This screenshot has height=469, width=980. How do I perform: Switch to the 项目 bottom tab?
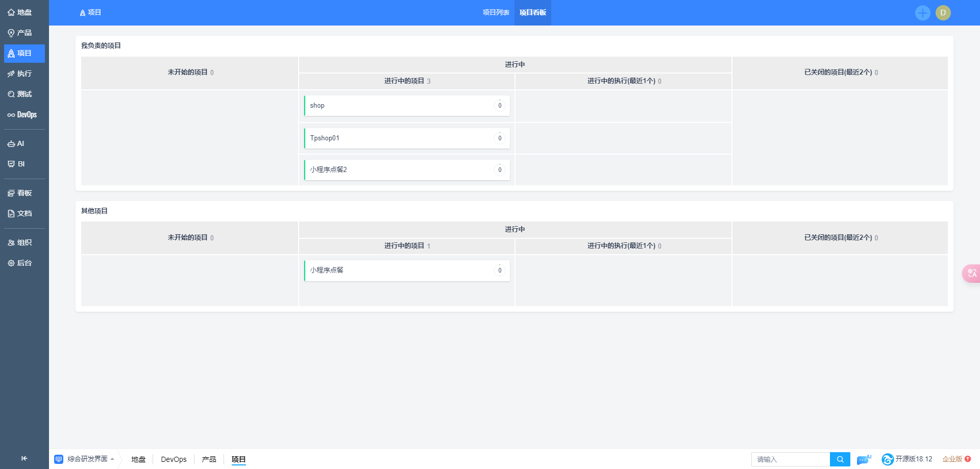[x=238, y=459]
